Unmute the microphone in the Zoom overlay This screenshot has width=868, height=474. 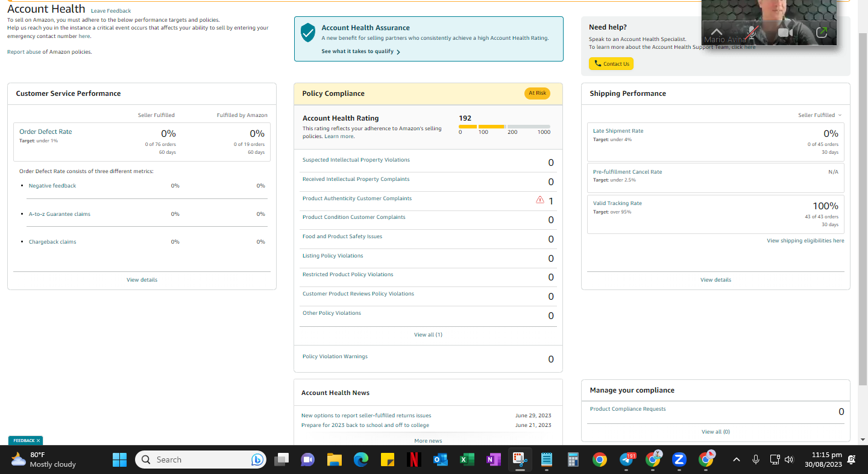click(751, 33)
